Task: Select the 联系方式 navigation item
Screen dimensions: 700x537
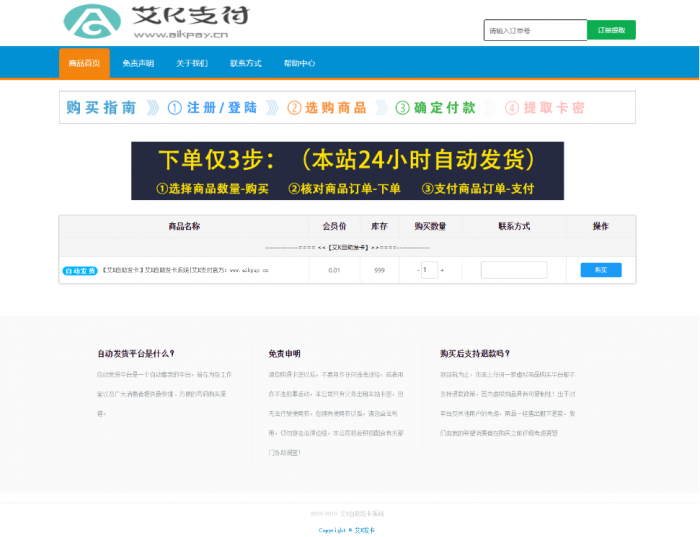Action: 245,63
